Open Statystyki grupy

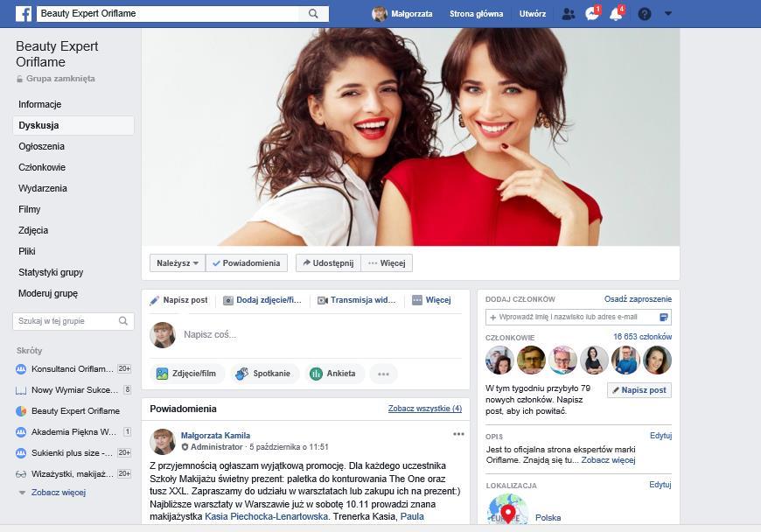coord(51,272)
